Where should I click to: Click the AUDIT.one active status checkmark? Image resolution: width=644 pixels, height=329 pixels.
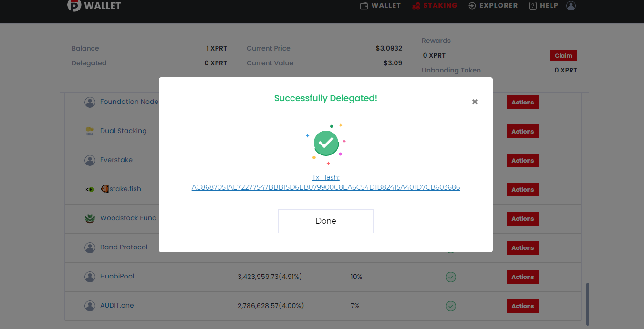pos(450,306)
